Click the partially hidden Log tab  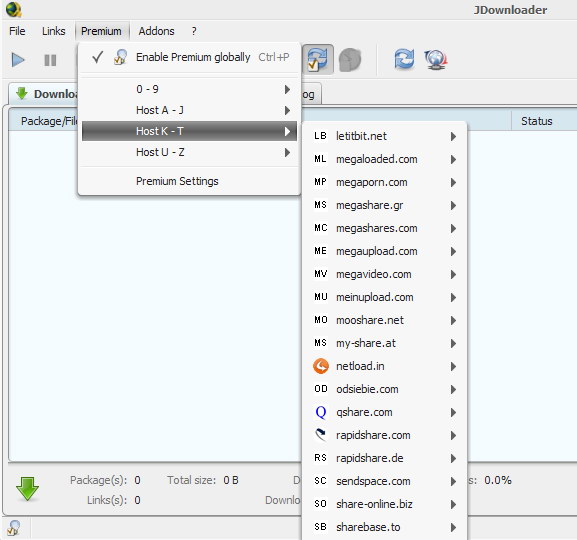[x=311, y=95]
